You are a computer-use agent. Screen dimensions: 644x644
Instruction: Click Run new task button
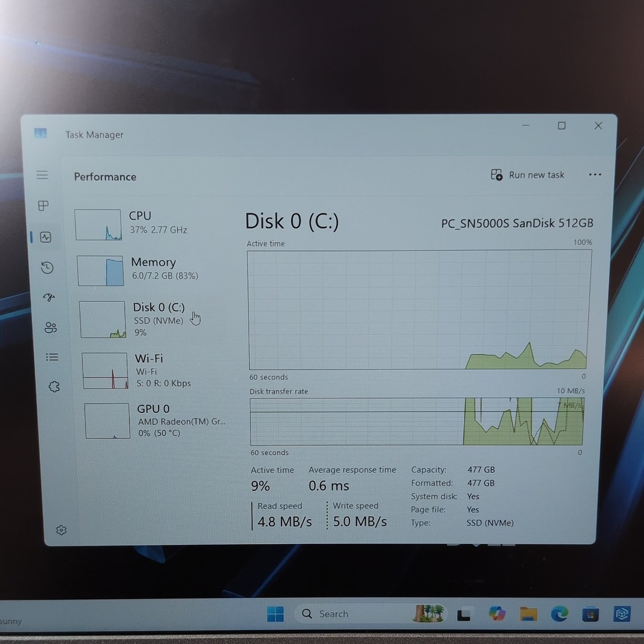(x=527, y=175)
